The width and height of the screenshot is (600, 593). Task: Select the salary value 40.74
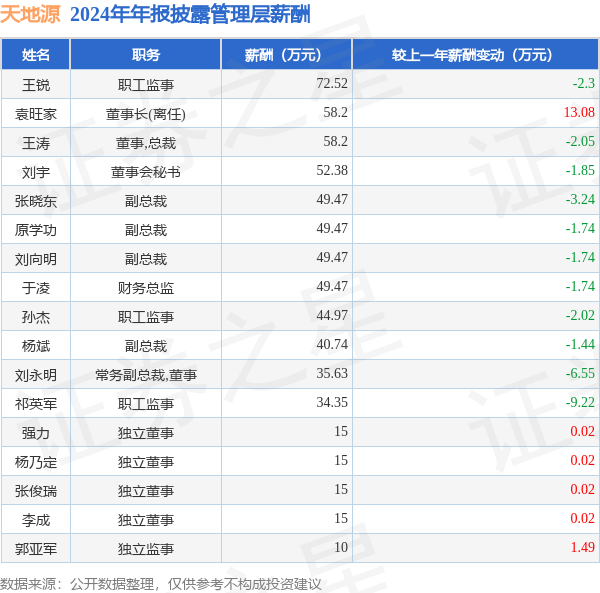click(332, 344)
